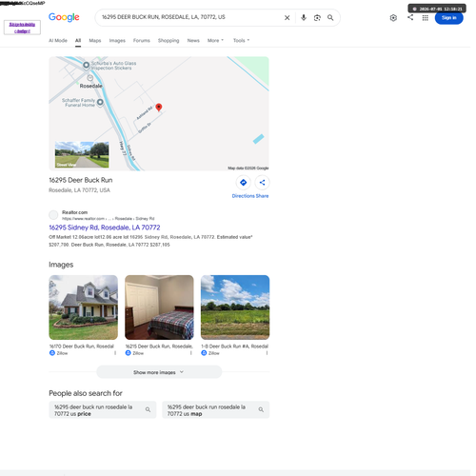Click Zillow icon under 16170 Deer Buck Run

[52, 353]
